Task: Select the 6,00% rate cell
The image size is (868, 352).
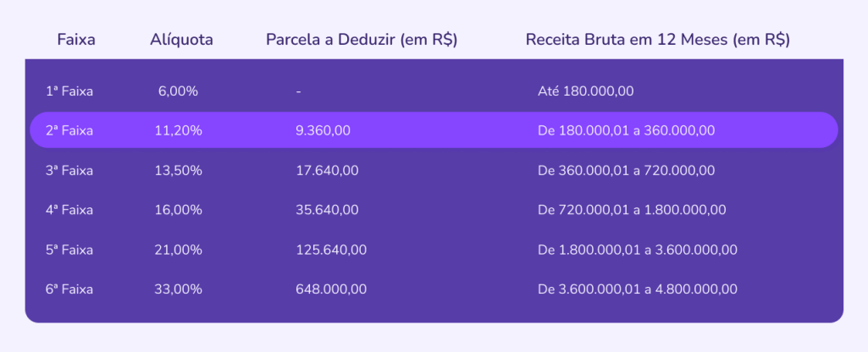Action: [178, 91]
